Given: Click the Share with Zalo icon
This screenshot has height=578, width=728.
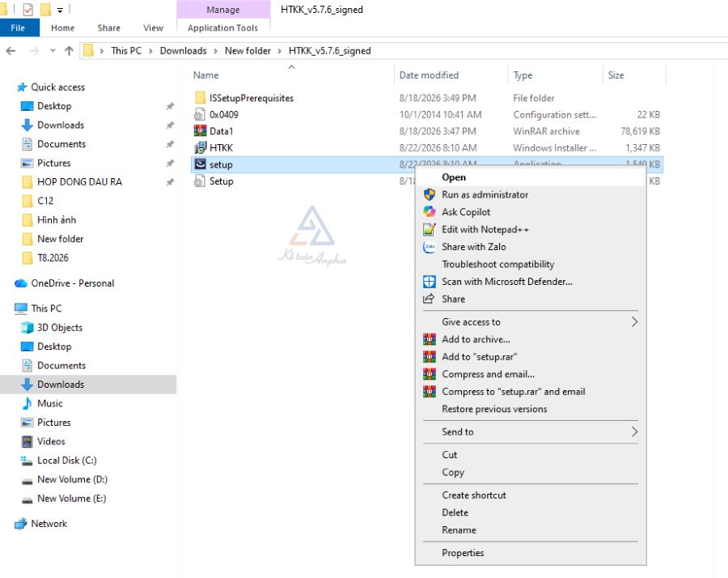Looking at the screenshot, I should pos(429,247).
